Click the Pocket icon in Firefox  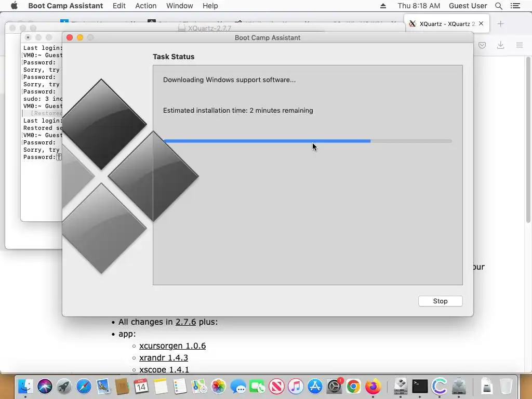pyautogui.click(x=482, y=45)
